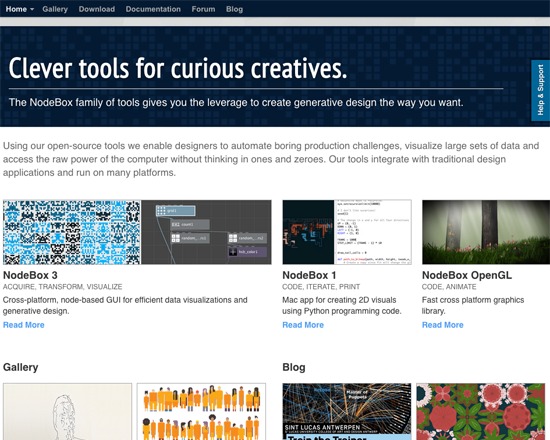Go to the Gallery nav item
This screenshot has height=440, width=550.
tap(55, 9)
